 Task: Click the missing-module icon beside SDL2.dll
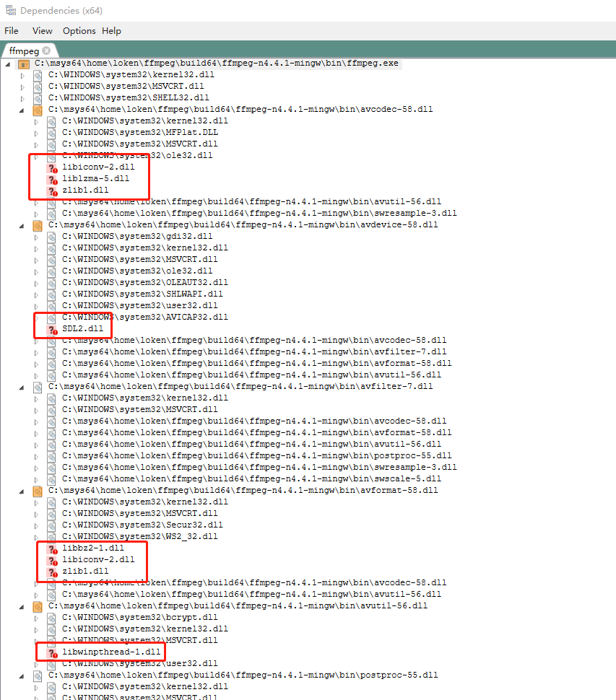click(x=52, y=329)
